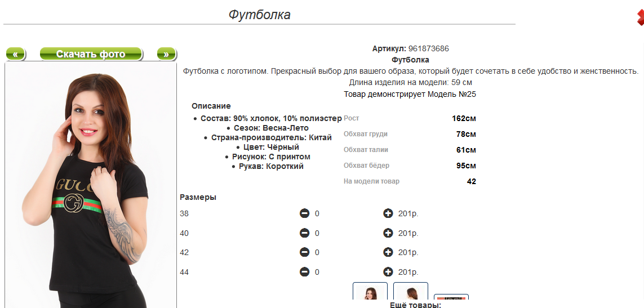Decrease quantity for size 42
644x308 pixels.
304,252
